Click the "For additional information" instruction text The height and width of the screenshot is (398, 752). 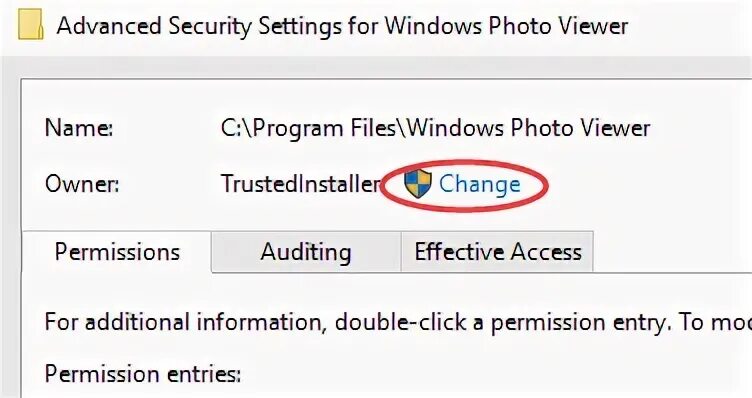tap(182, 322)
